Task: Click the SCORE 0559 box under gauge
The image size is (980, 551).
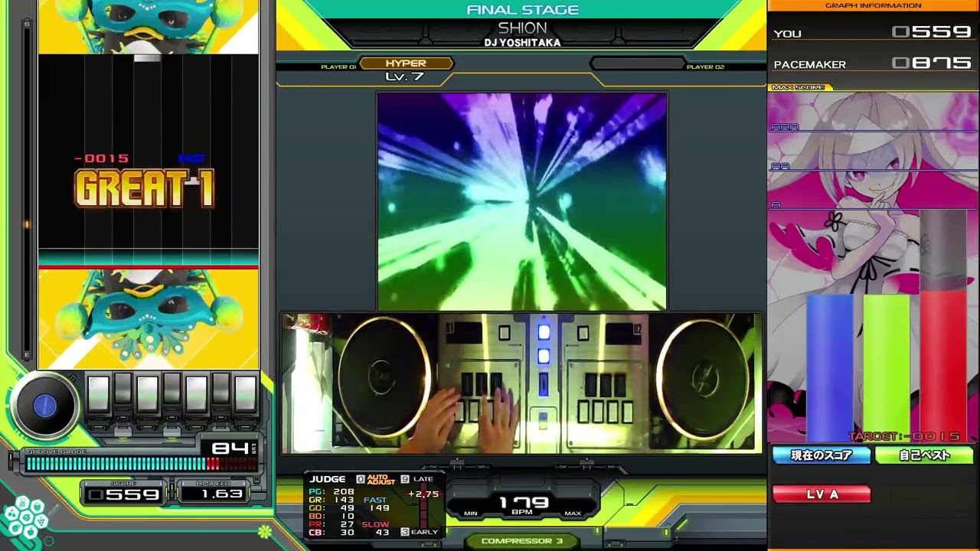Action: [124, 494]
